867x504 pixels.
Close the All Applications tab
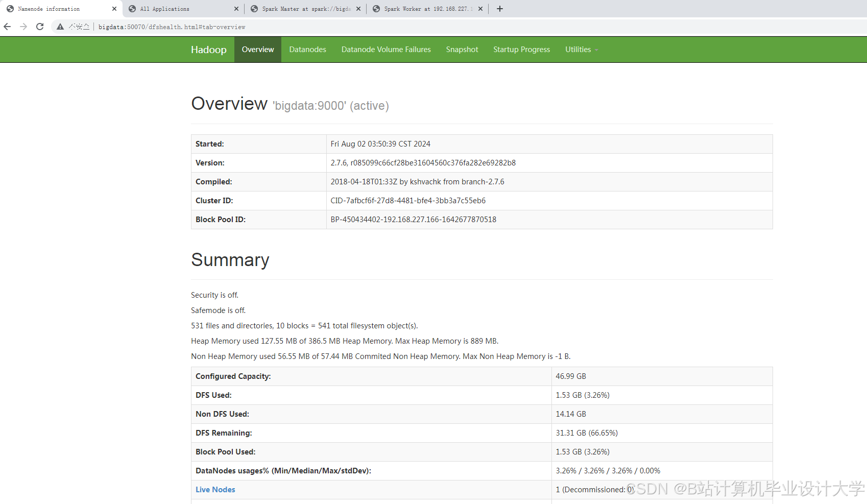(x=236, y=9)
